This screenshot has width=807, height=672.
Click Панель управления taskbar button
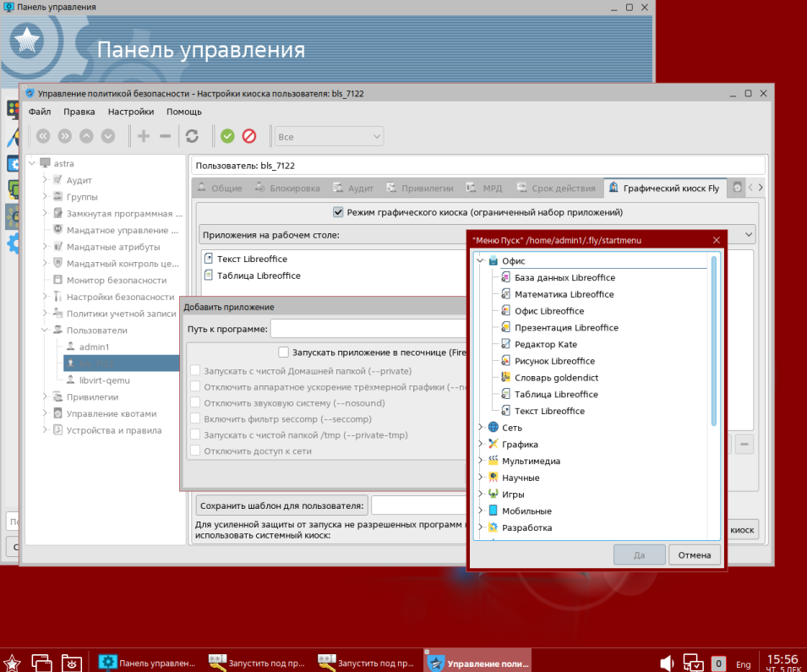(x=147, y=663)
